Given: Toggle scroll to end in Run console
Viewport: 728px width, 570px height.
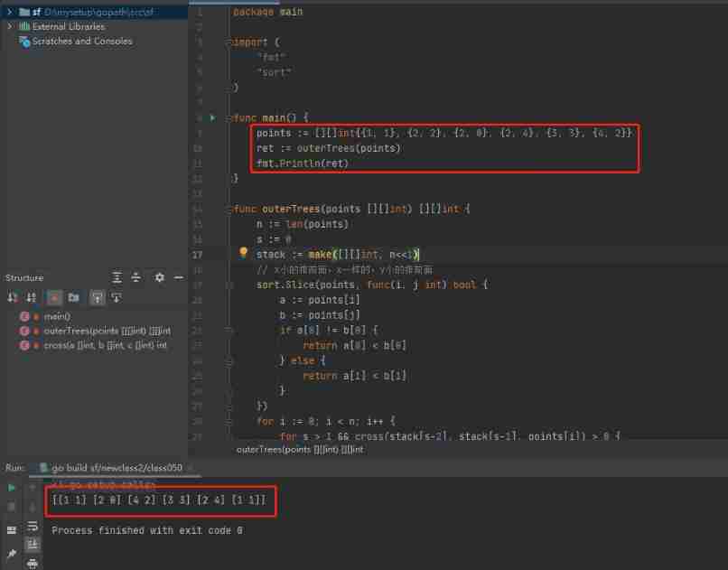Looking at the screenshot, I should [x=33, y=544].
